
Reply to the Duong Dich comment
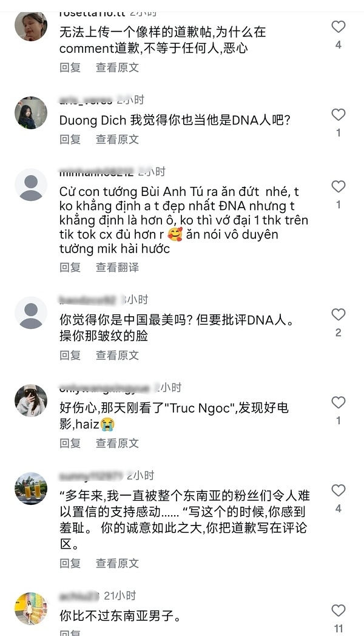[x=70, y=140]
